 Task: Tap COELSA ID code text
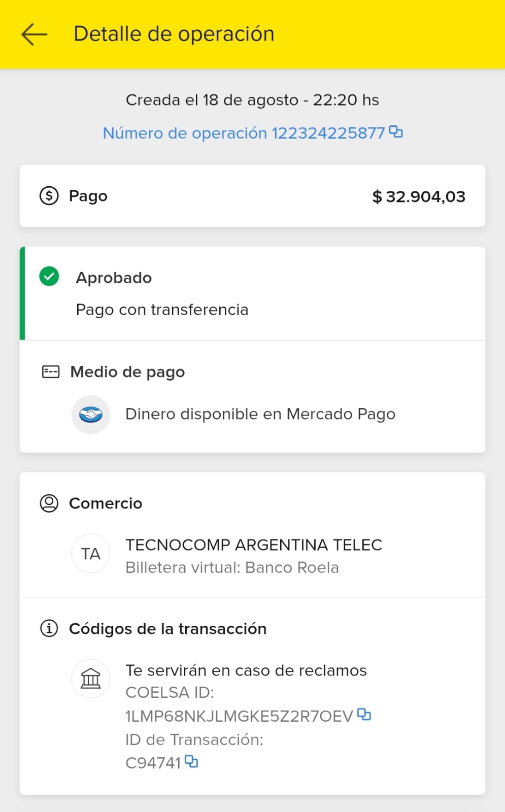click(239, 716)
